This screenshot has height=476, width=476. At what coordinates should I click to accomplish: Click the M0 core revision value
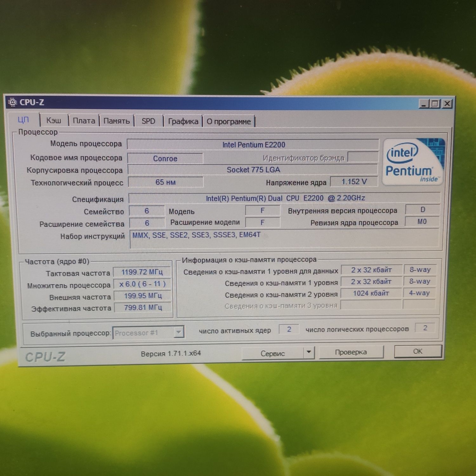tap(422, 222)
